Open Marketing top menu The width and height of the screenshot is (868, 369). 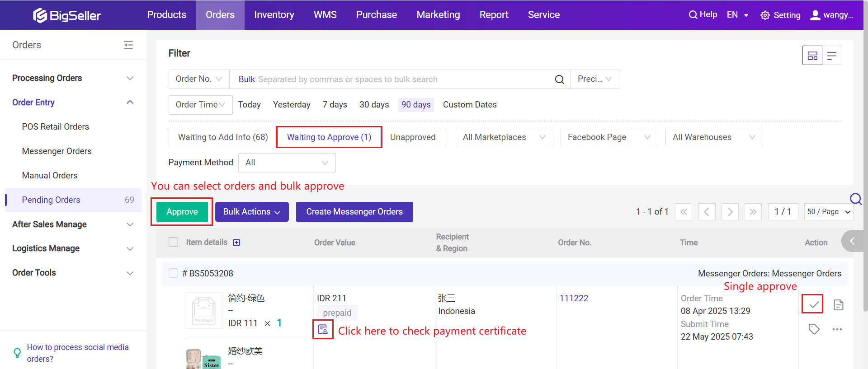point(438,15)
